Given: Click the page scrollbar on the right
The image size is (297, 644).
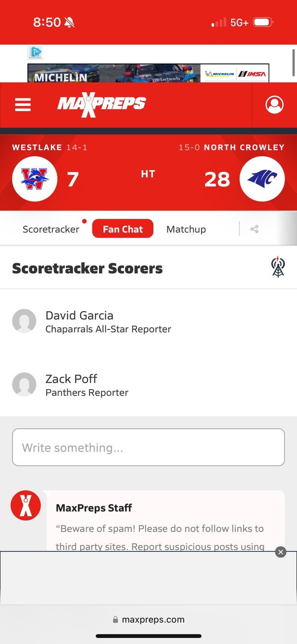Looking at the screenshot, I should click(294, 62).
